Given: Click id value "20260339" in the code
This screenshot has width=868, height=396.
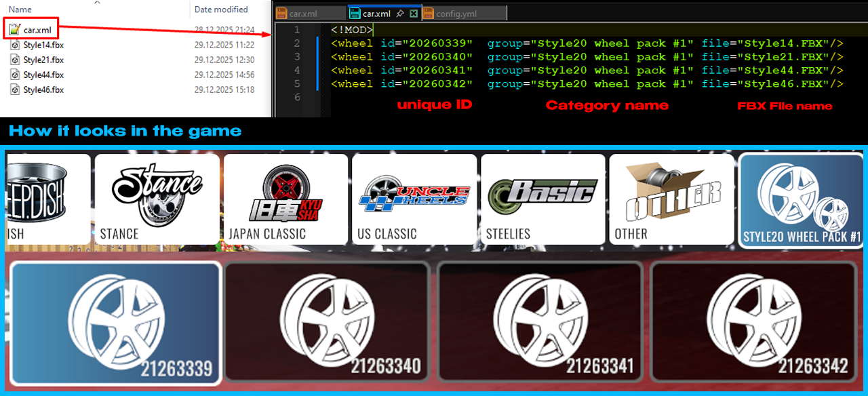Looking at the screenshot, I should click(x=437, y=43).
